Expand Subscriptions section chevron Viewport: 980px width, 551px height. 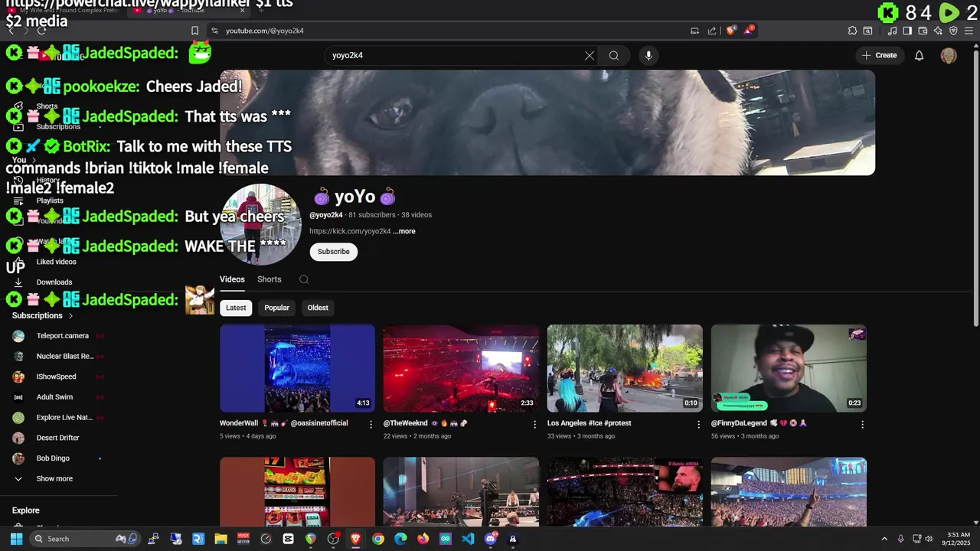71,315
